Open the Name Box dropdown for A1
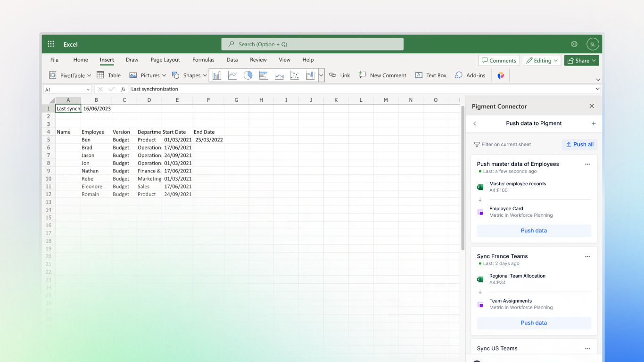 88,90
